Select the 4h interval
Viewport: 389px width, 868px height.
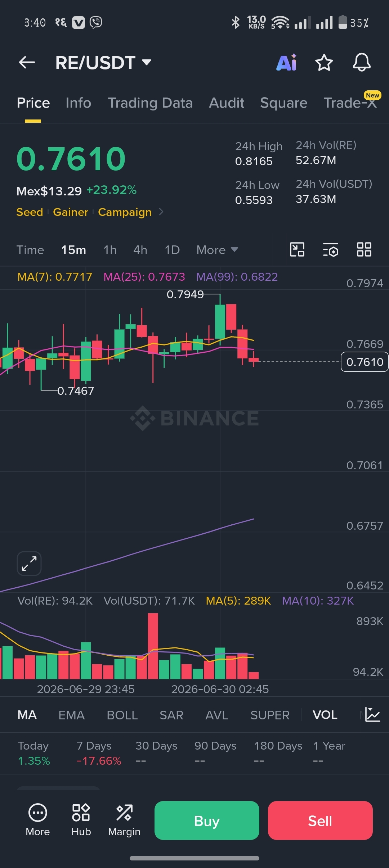point(140,250)
